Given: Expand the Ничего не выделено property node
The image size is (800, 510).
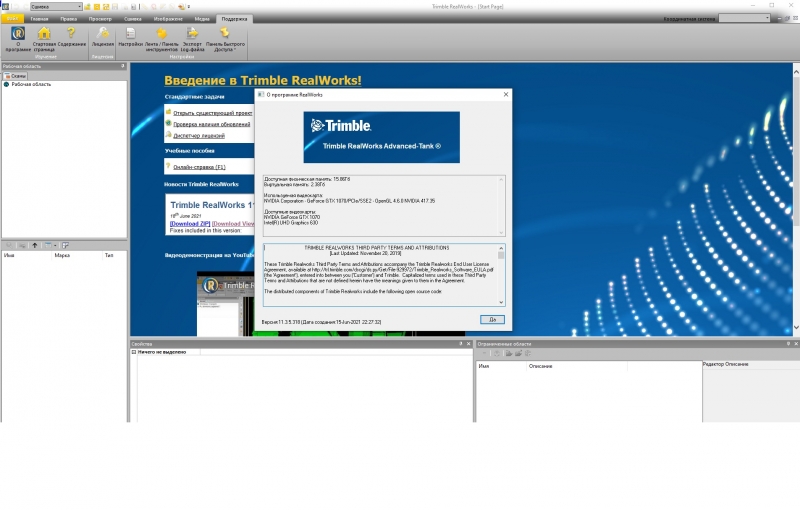Looking at the screenshot, I should point(134,352).
